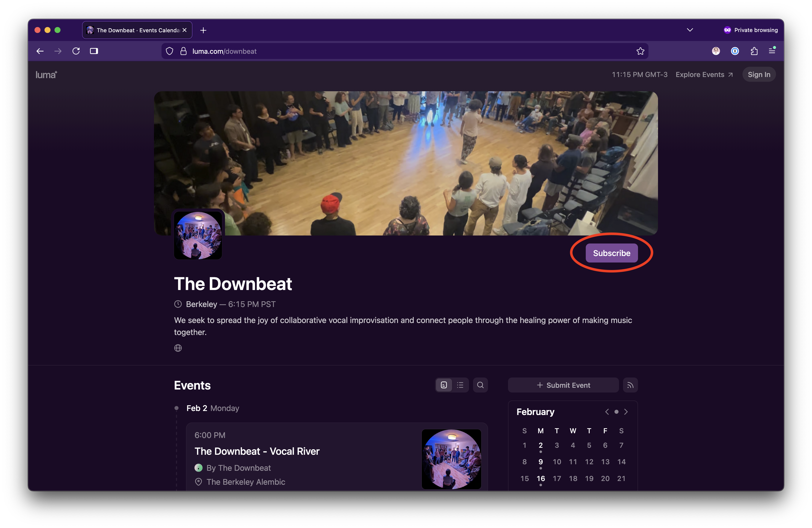Reload the page
The image size is (812, 528).
click(76, 51)
